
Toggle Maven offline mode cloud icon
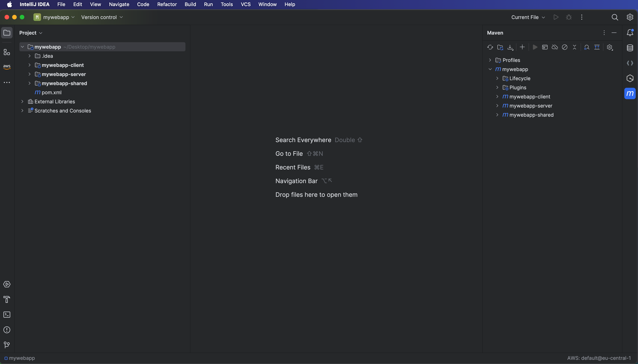pyautogui.click(x=555, y=47)
